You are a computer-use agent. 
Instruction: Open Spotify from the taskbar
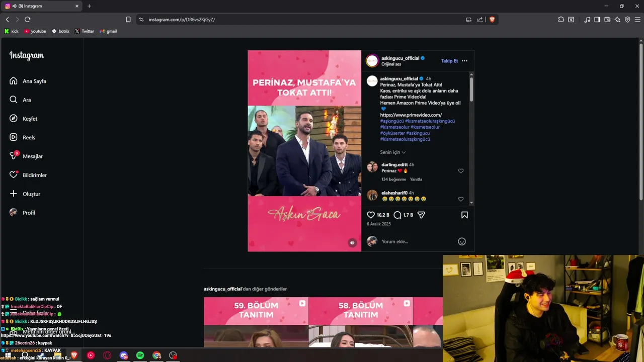pos(140,355)
